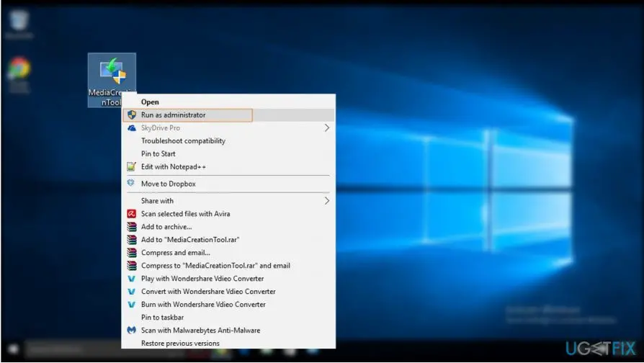
Task: Choose Restore previous versions
Action: (x=228, y=343)
